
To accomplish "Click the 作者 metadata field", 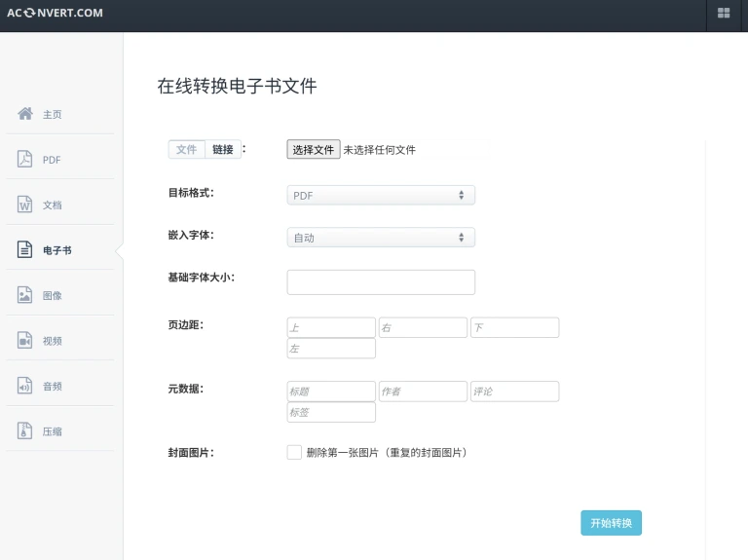I will (423, 392).
